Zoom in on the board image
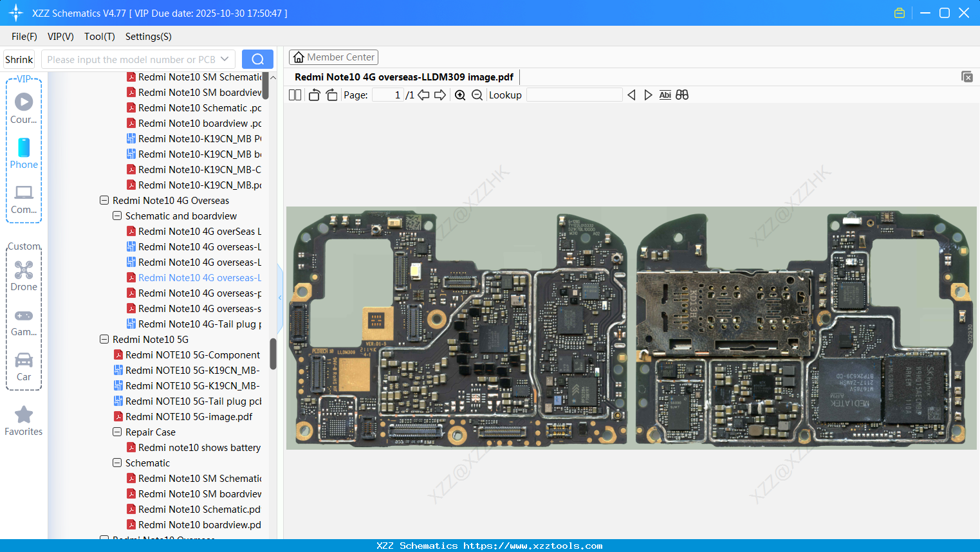This screenshot has height=552, width=980. [x=460, y=95]
